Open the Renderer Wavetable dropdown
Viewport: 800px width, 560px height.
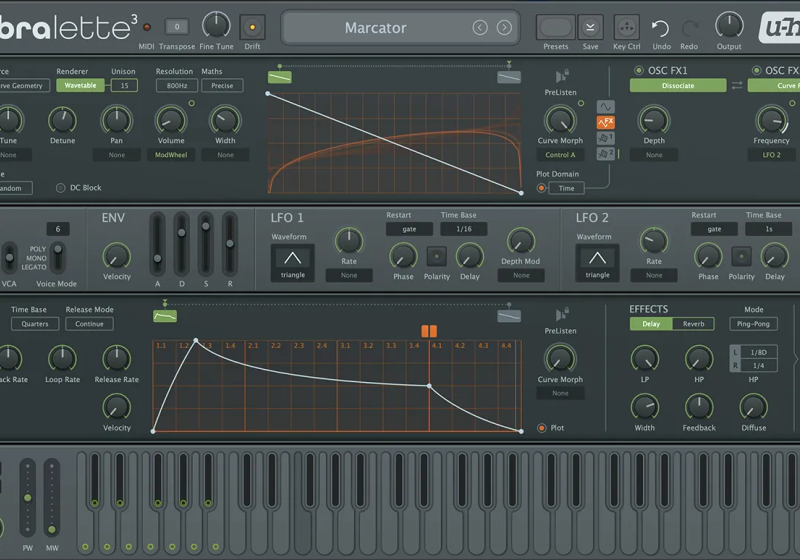point(82,86)
